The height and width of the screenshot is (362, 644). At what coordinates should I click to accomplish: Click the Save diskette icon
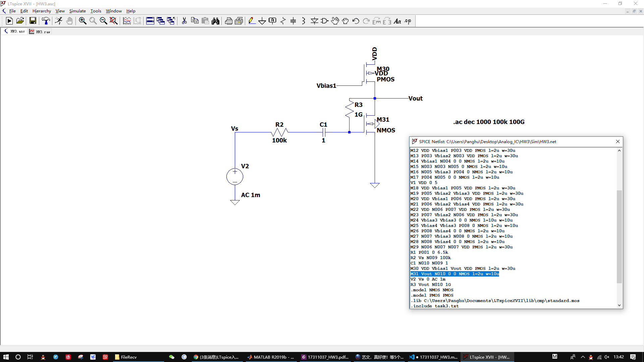[33, 21]
